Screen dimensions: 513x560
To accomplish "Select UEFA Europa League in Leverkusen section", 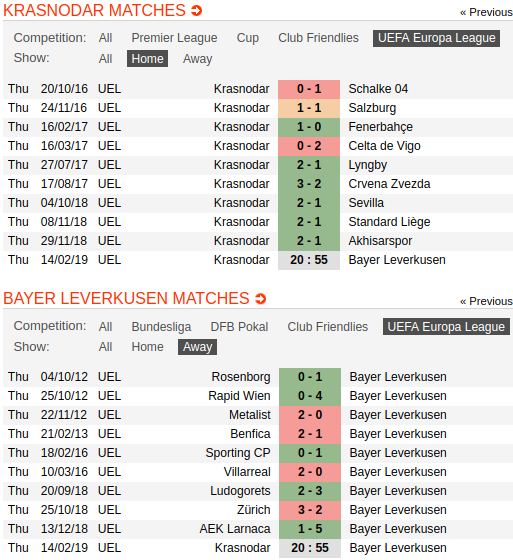I will [x=446, y=327].
